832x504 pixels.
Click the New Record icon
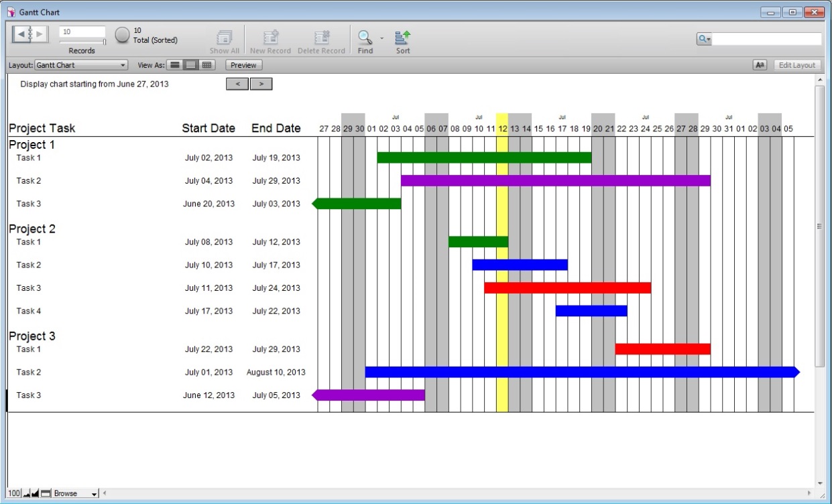(x=271, y=38)
